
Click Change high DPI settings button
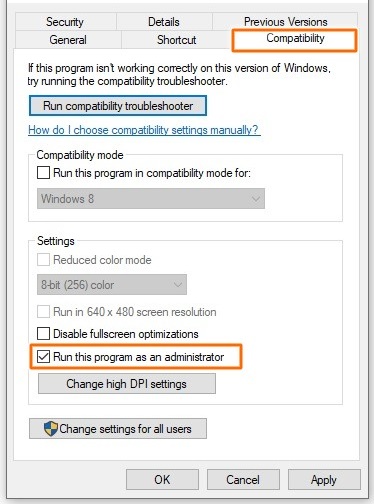click(127, 384)
